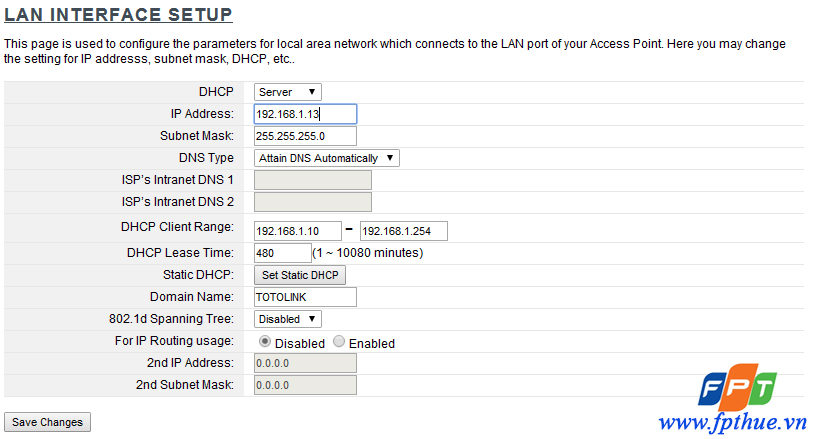
Task: Click the LAN Interface Setup heading
Action: 119,15
